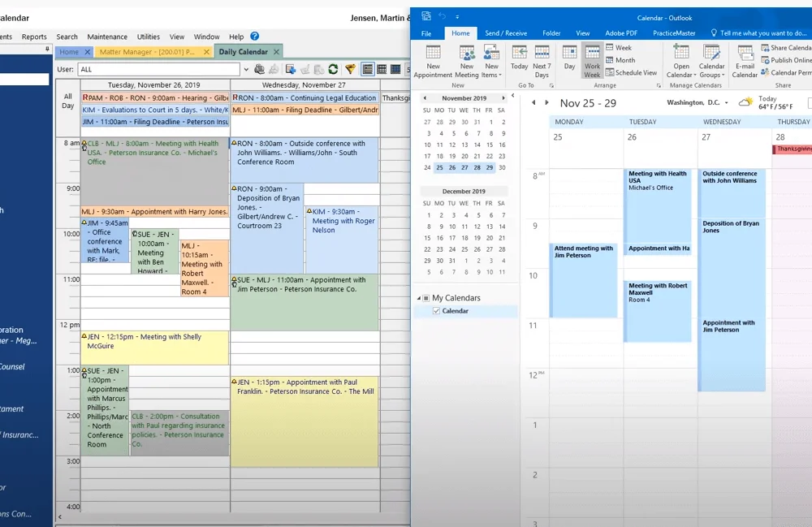Click Publish Online in Outlook ribbon

tap(786, 60)
